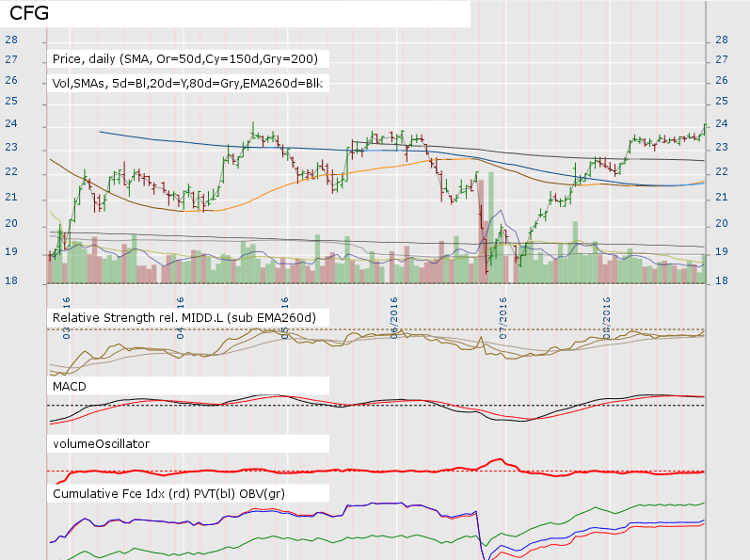Click the 07/2016 date axis marker
Screen dimensions: 750x560
[x=503, y=310]
